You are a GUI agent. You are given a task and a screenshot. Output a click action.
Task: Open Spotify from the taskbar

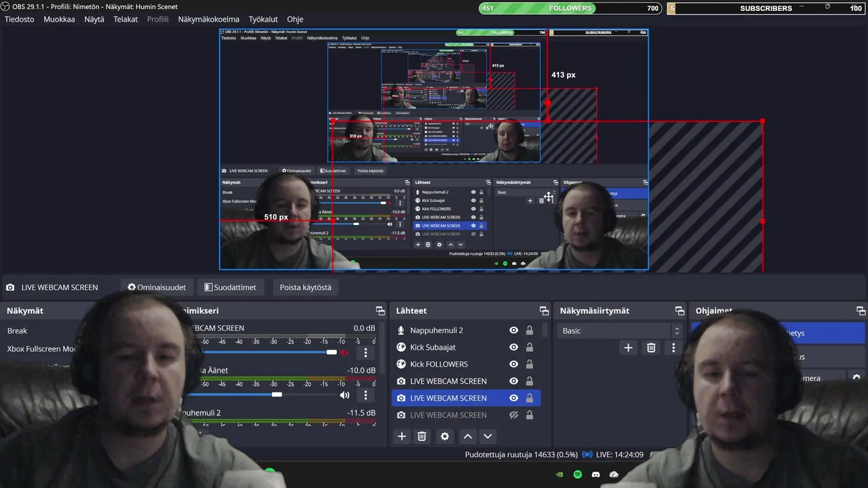(578, 475)
